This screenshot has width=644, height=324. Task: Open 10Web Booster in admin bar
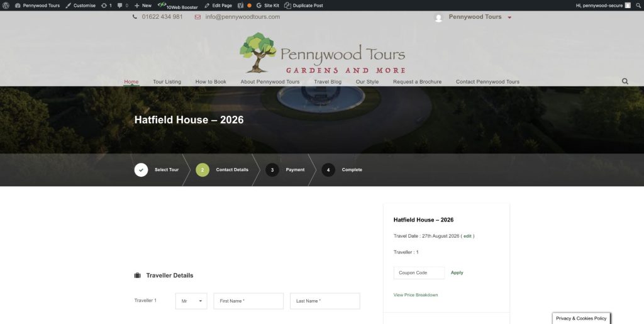(x=178, y=5)
